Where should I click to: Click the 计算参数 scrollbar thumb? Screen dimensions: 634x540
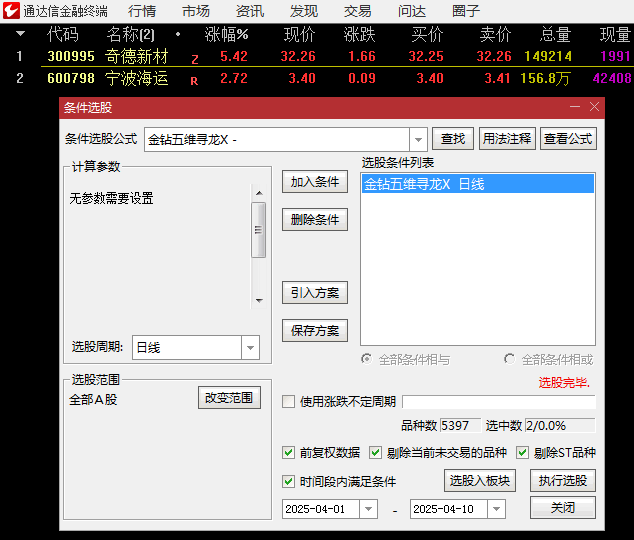click(x=259, y=230)
